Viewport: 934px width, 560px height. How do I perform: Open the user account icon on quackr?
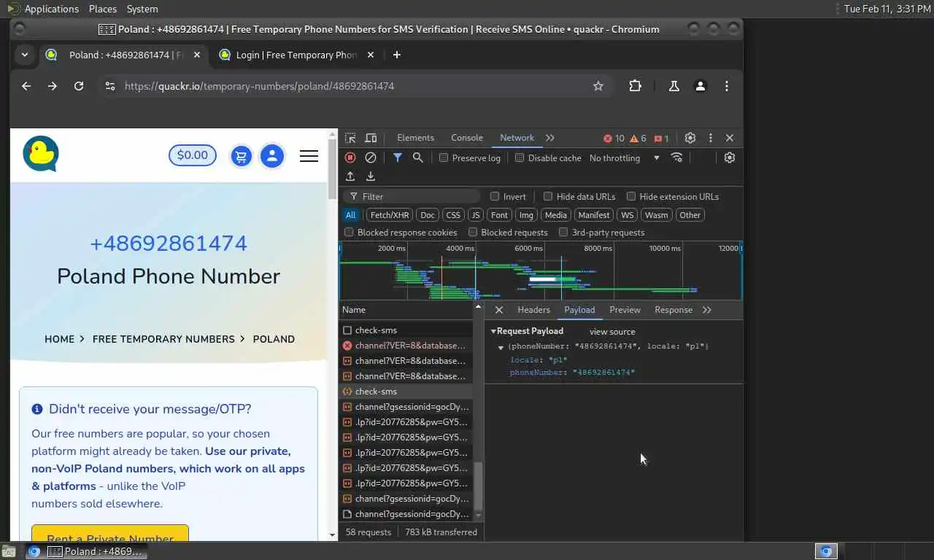click(x=272, y=155)
